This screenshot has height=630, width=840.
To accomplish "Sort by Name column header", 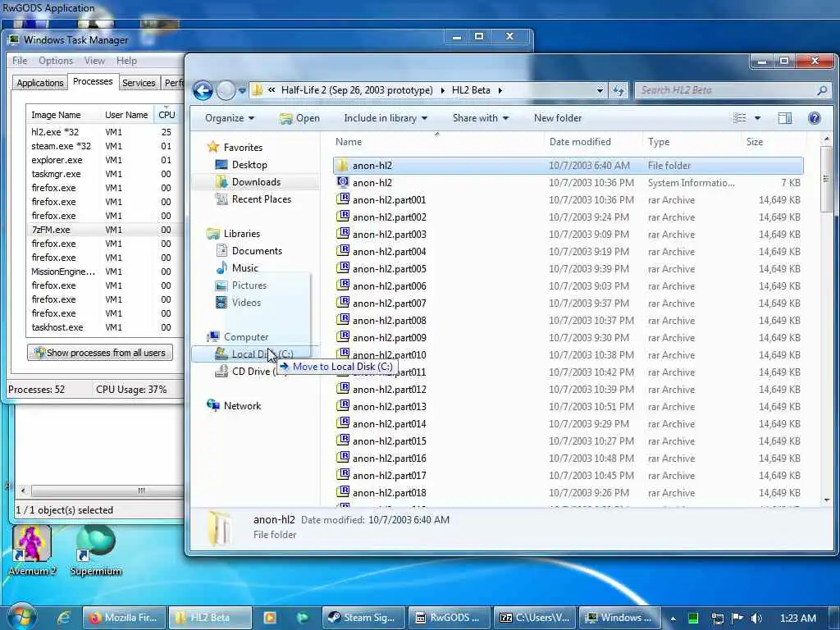I will tap(348, 141).
